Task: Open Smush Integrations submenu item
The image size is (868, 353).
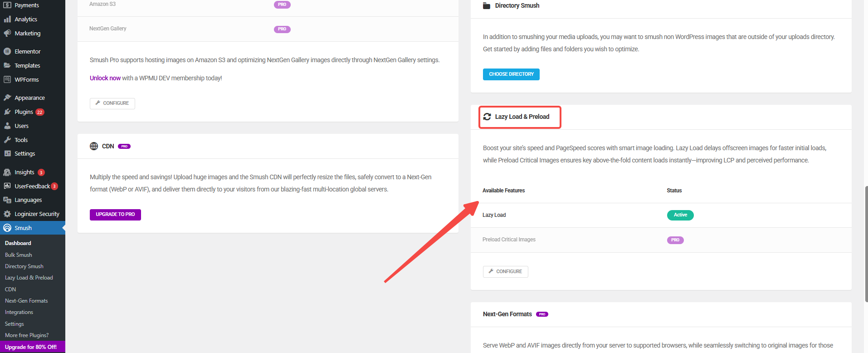Action: [19, 312]
